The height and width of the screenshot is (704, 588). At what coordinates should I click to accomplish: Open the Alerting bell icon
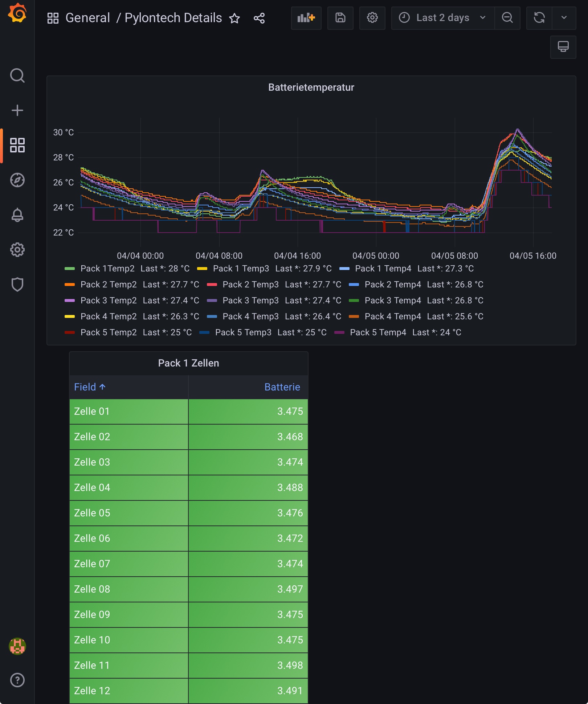pyautogui.click(x=17, y=215)
